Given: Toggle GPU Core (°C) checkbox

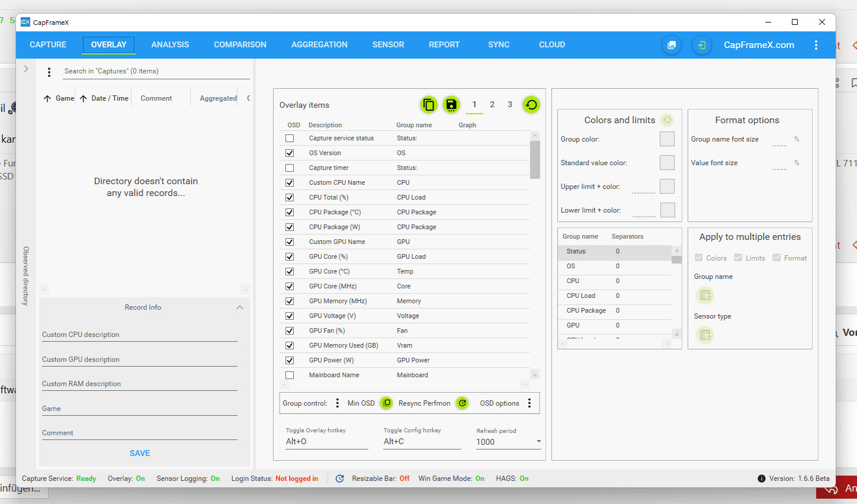Looking at the screenshot, I should tap(290, 271).
